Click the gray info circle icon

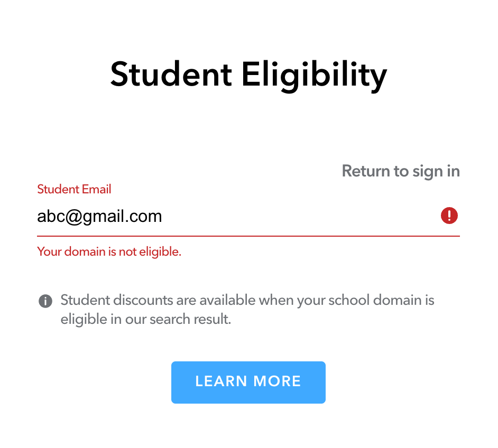[x=45, y=301]
